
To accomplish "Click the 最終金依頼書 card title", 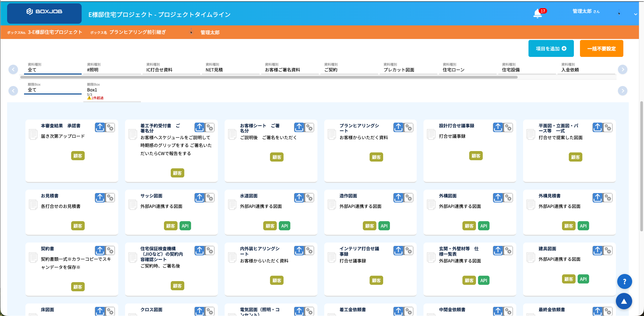I will [x=552, y=310].
